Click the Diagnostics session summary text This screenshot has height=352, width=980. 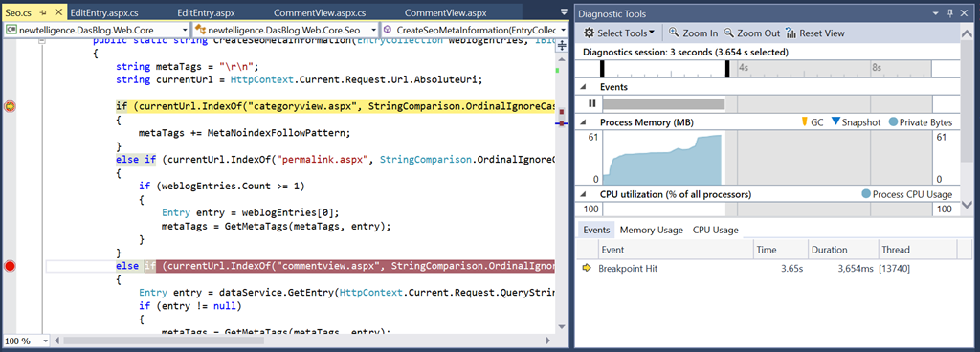click(685, 52)
